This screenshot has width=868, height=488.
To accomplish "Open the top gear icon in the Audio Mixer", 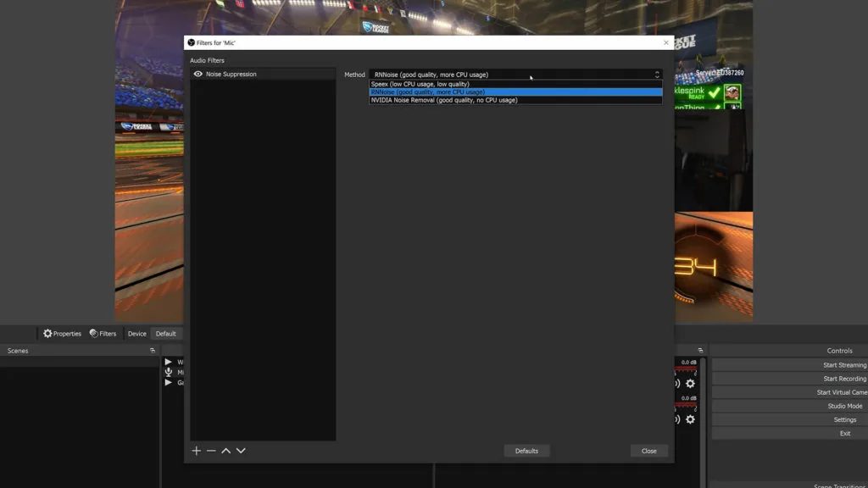I will (x=690, y=384).
